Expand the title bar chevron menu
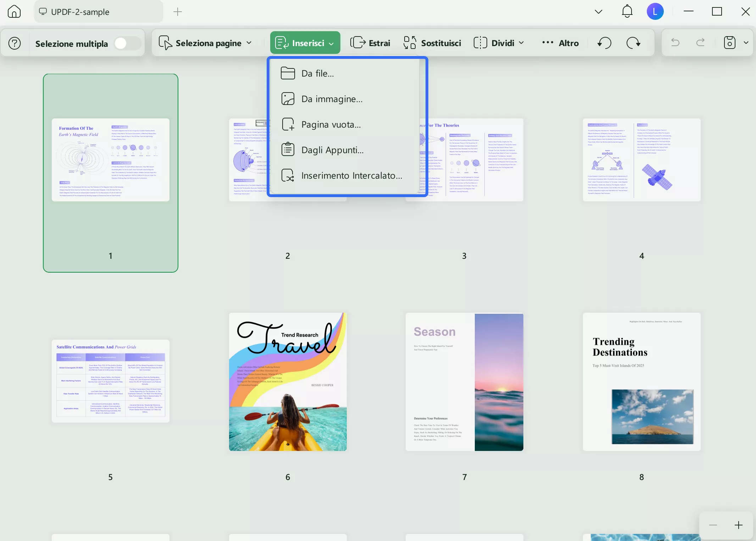This screenshot has width=756, height=541. pos(599,12)
